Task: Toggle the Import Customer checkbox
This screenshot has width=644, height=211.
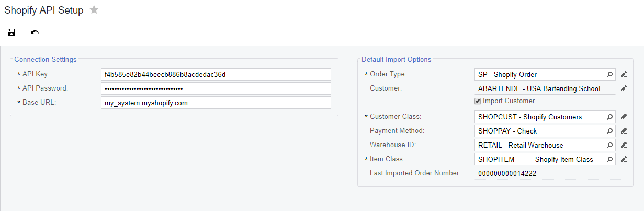Action: (x=478, y=101)
